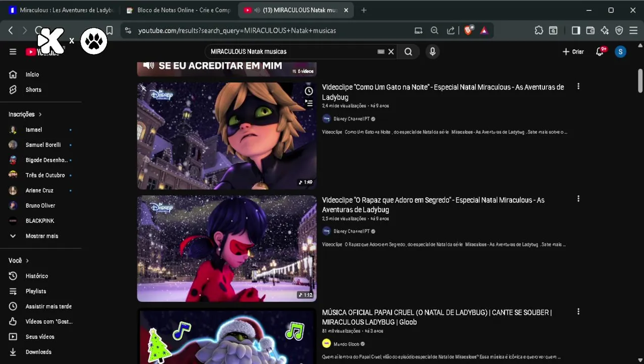The height and width of the screenshot is (364, 644).
Task: Open options menu for 'Papai Cruel' video
Action: [x=578, y=312]
